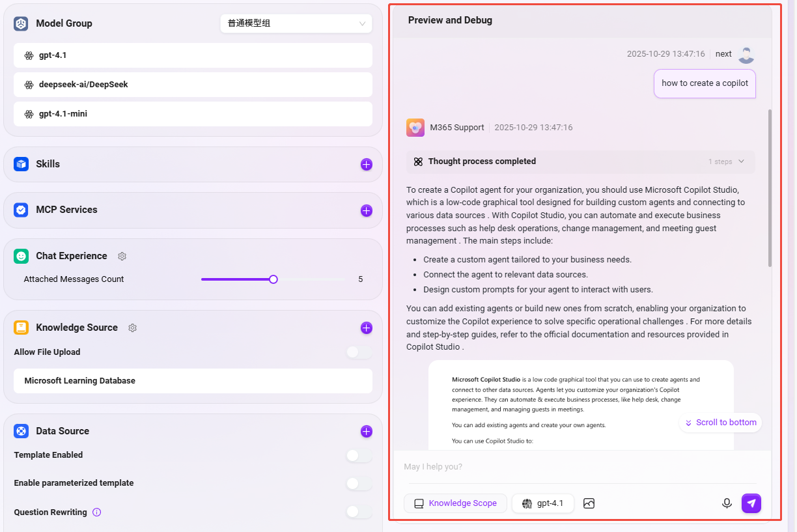Add an MCP Service with plus icon

(367, 210)
